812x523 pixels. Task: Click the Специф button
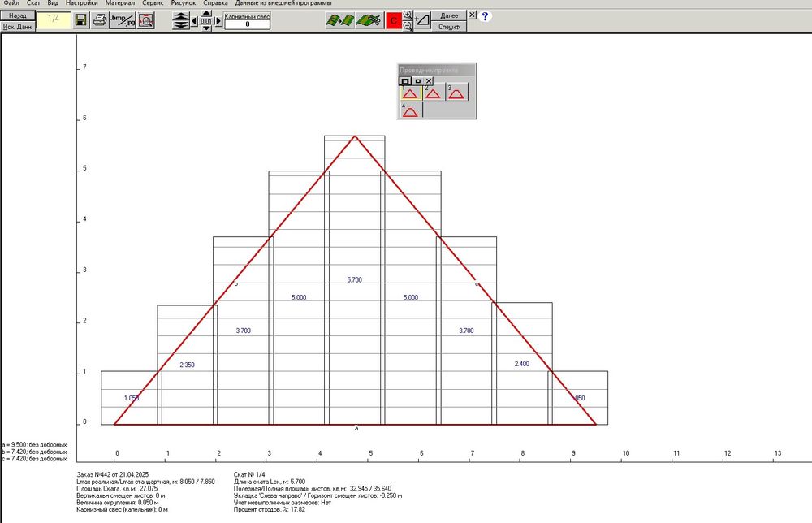tap(449, 27)
